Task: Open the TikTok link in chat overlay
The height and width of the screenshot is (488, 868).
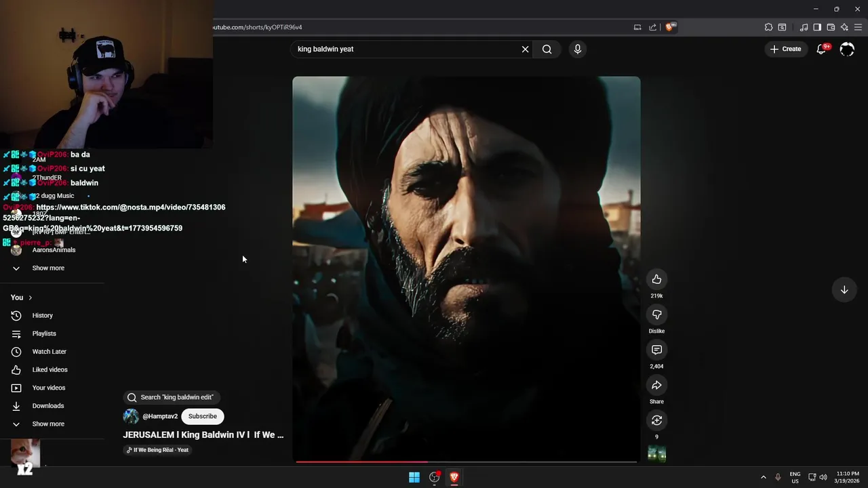Action: click(x=114, y=218)
